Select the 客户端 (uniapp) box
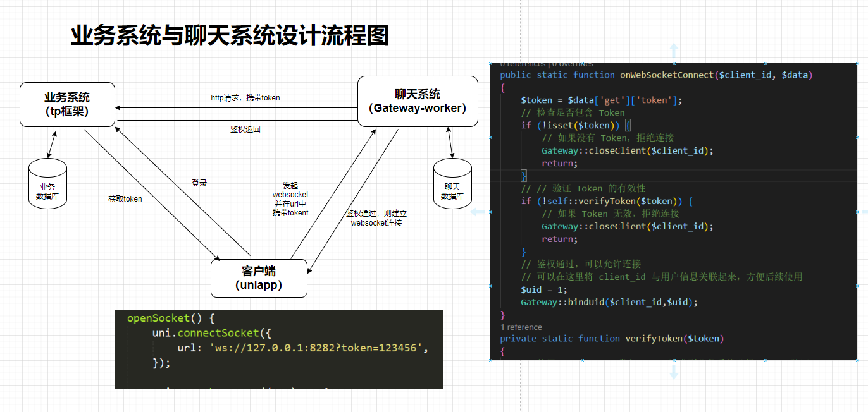 point(259,278)
